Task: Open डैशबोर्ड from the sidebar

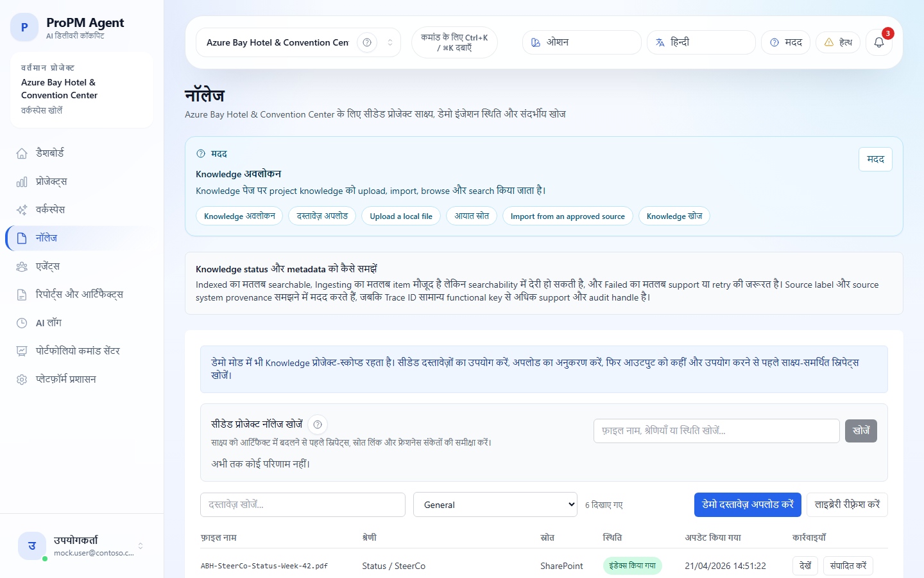Action: (50, 153)
